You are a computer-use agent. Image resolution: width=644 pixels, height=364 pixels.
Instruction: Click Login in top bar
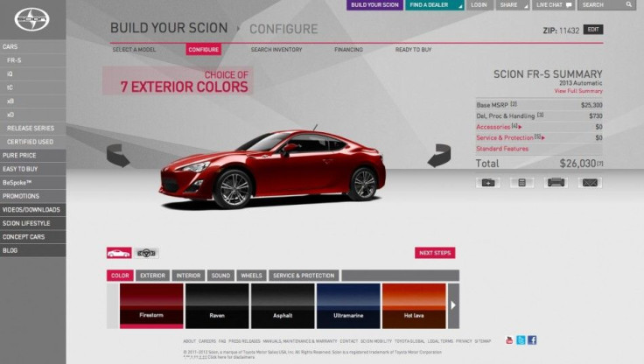click(479, 5)
